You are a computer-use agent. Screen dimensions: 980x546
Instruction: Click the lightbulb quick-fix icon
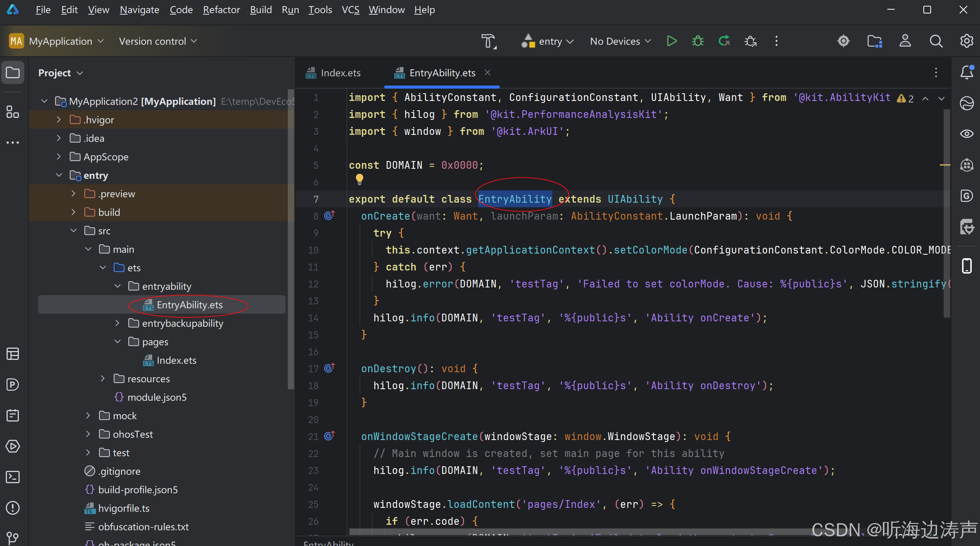[359, 179]
